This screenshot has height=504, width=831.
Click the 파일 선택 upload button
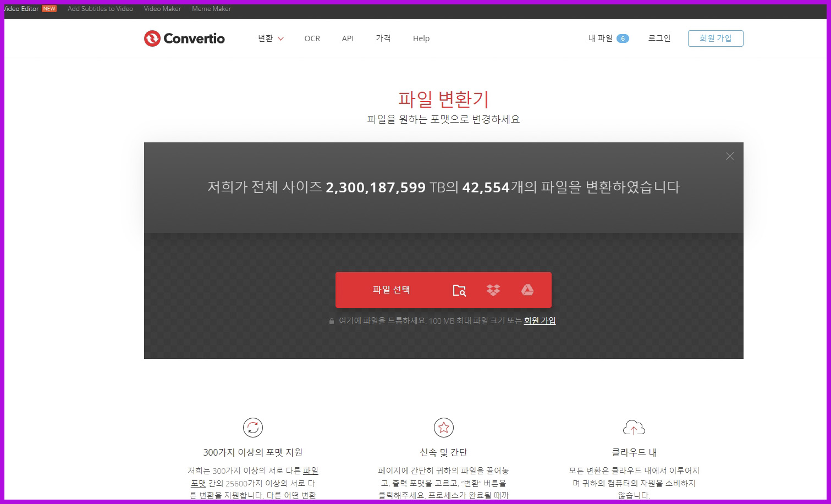click(x=392, y=290)
